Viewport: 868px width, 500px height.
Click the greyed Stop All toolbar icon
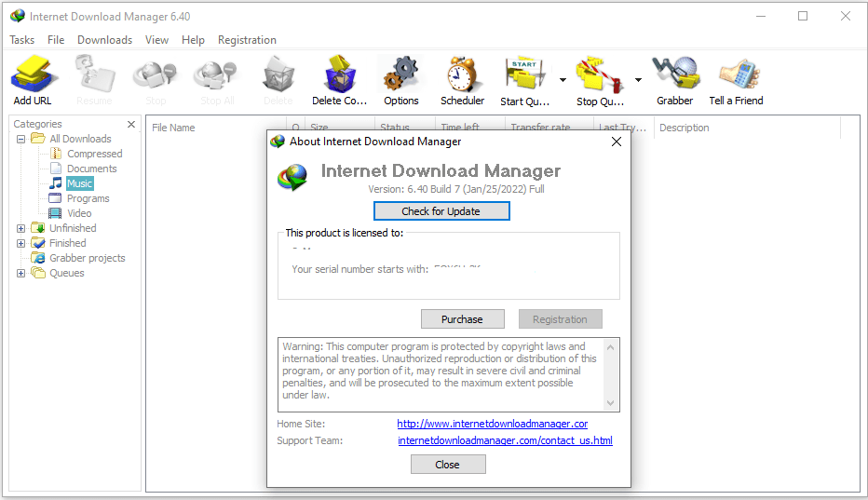coord(216,74)
